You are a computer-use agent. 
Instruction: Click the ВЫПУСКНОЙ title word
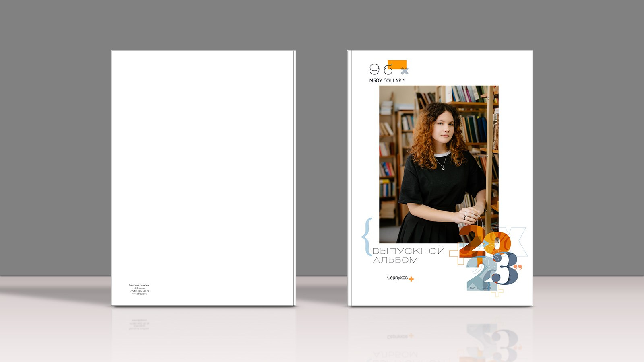coord(408,251)
